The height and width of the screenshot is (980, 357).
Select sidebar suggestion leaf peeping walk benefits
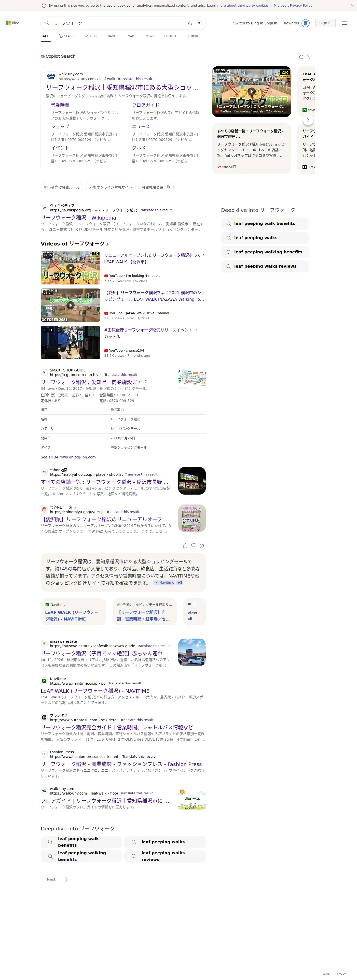(x=265, y=224)
